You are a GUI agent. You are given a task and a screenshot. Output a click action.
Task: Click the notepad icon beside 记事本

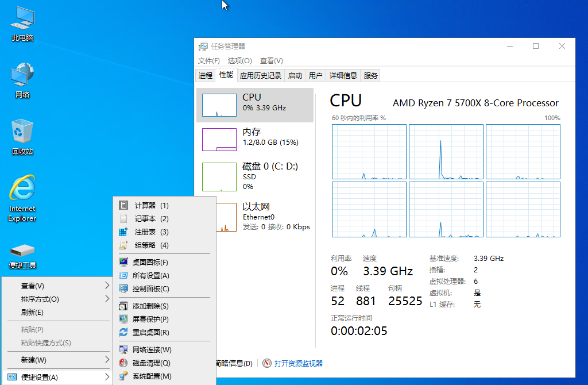[x=123, y=218]
